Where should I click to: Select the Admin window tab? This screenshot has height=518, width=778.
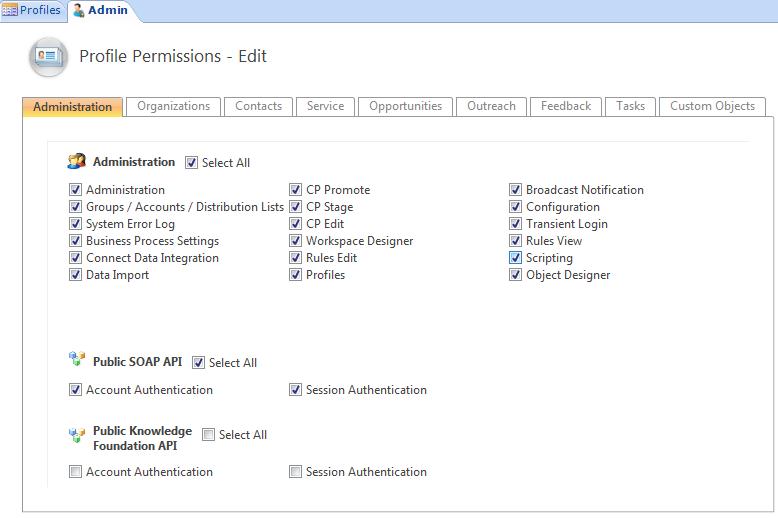[99, 10]
